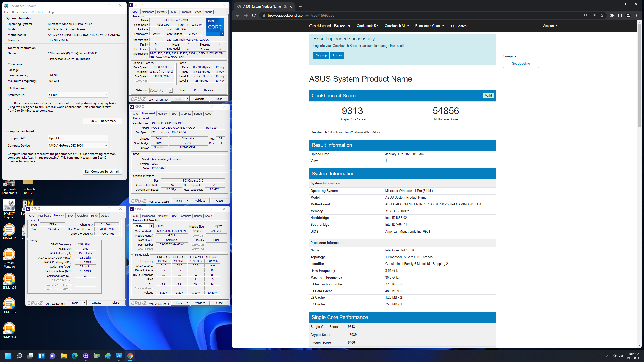Screen dimensions: 644x362
Task: Share this page using the share icon
Action: tap(594, 15)
